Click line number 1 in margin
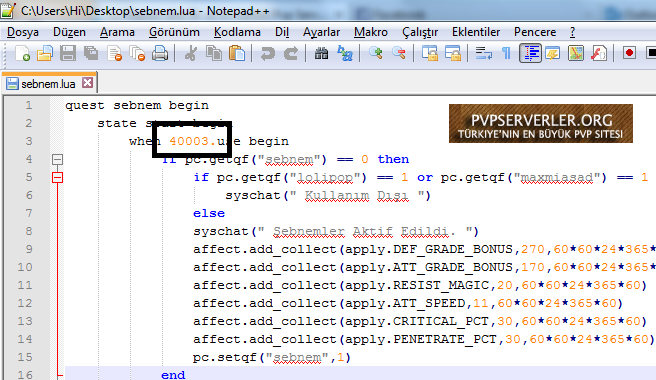The image size is (656, 380). [28, 105]
